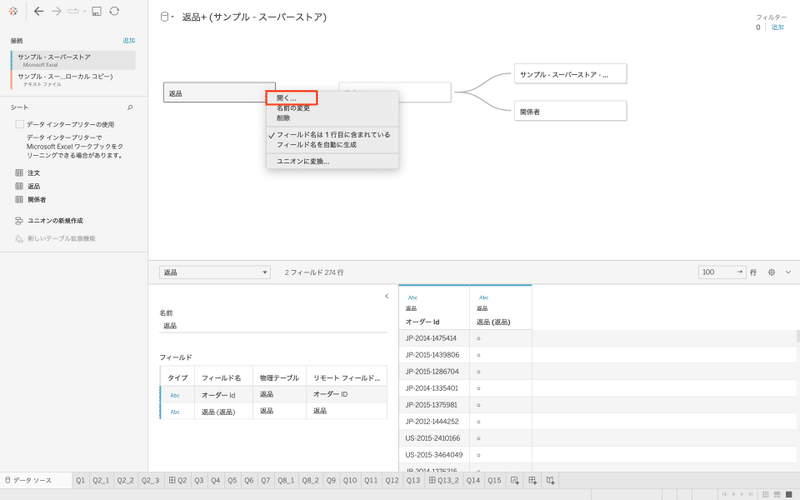Switch to the Q8_1 sheet tab

click(x=286, y=481)
